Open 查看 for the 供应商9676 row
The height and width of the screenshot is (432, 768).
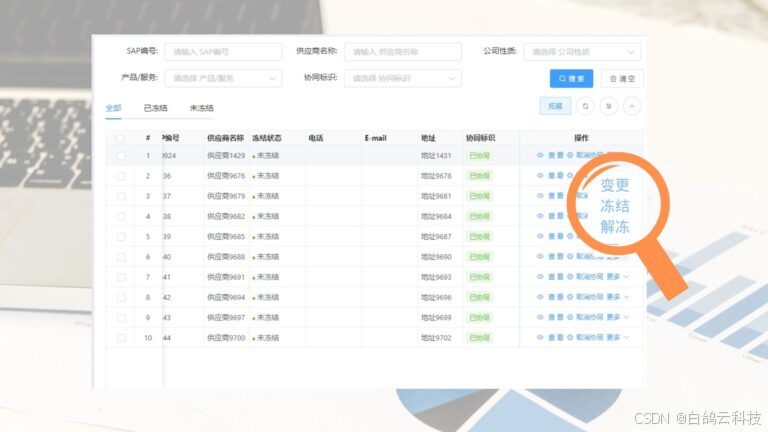click(x=555, y=175)
